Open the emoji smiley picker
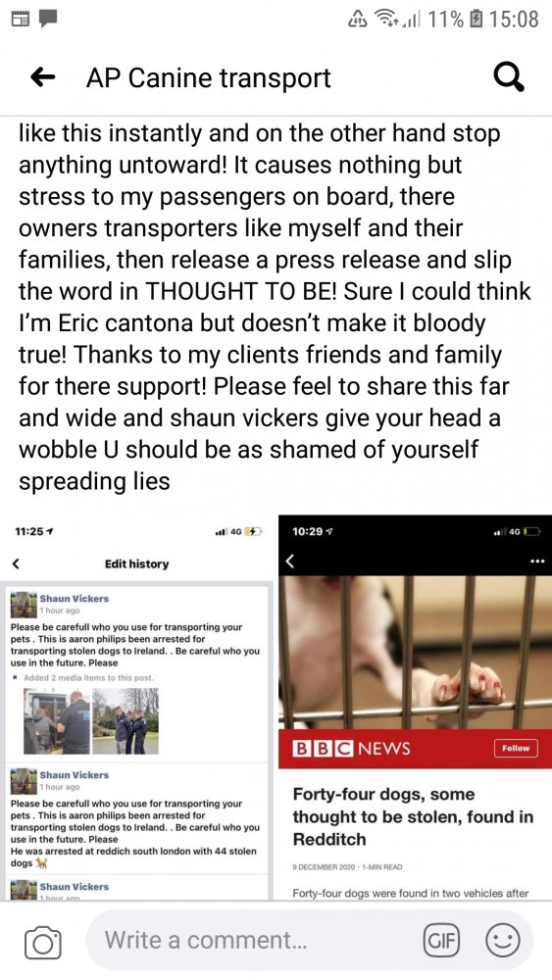Image resolution: width=552 pixels, height=980 pixels. 503,940
